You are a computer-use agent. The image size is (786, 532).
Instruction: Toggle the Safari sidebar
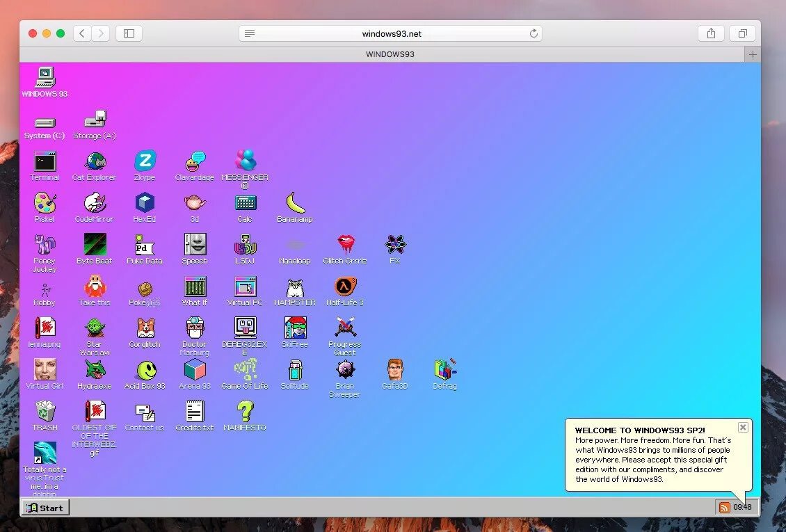[129, 33]
